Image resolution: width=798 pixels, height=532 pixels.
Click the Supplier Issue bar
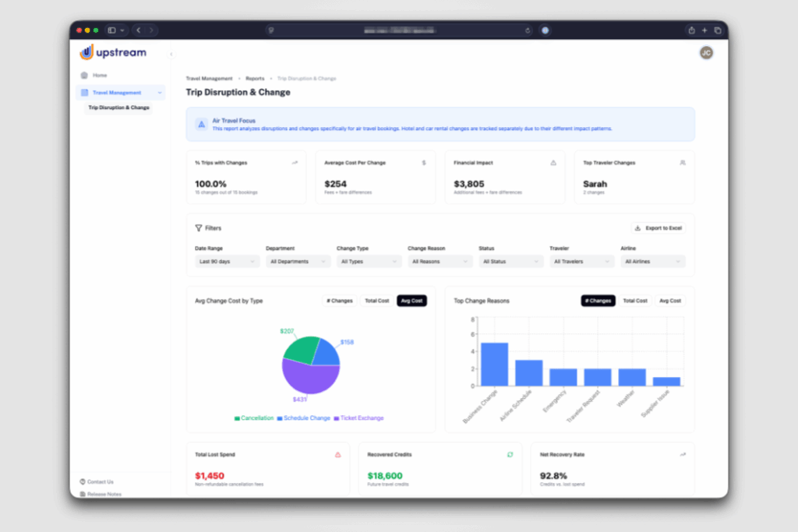click(666, 382)
